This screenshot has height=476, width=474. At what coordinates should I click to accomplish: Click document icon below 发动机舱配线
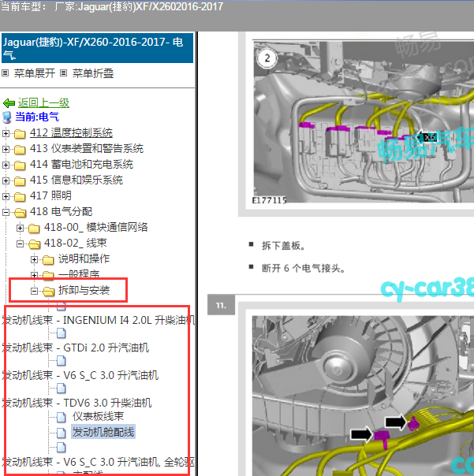(x=61, y=448)
